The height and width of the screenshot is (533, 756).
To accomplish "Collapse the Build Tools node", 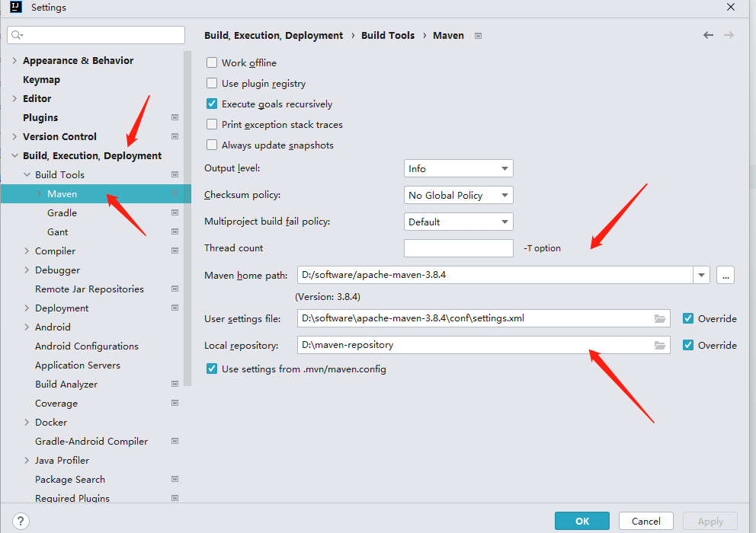I will [27, 174].
